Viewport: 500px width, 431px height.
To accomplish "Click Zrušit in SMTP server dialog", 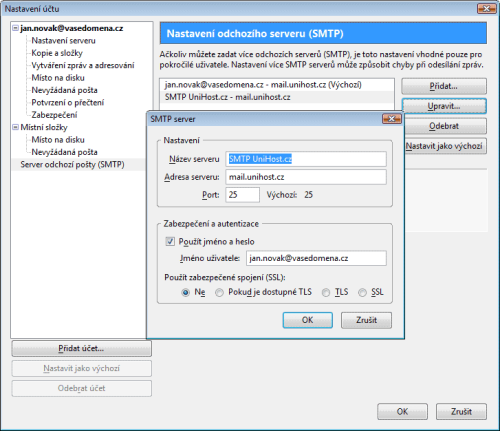I will (366, 320).
